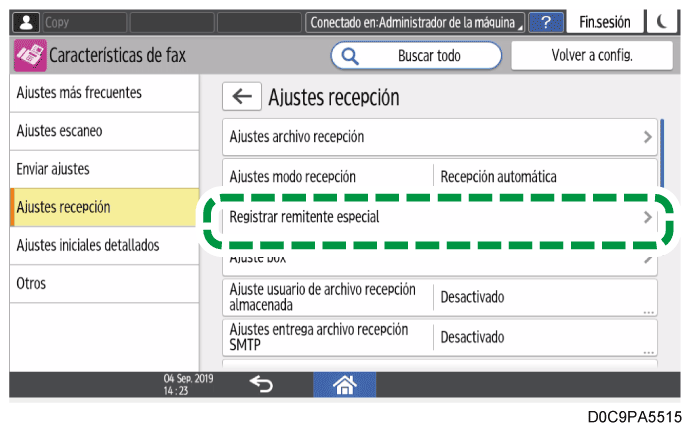Viewport: 691px width, 427px height.
Task: Select Ajustes iniciales detallados in sidebar
Action: click(x=100, y=245)
